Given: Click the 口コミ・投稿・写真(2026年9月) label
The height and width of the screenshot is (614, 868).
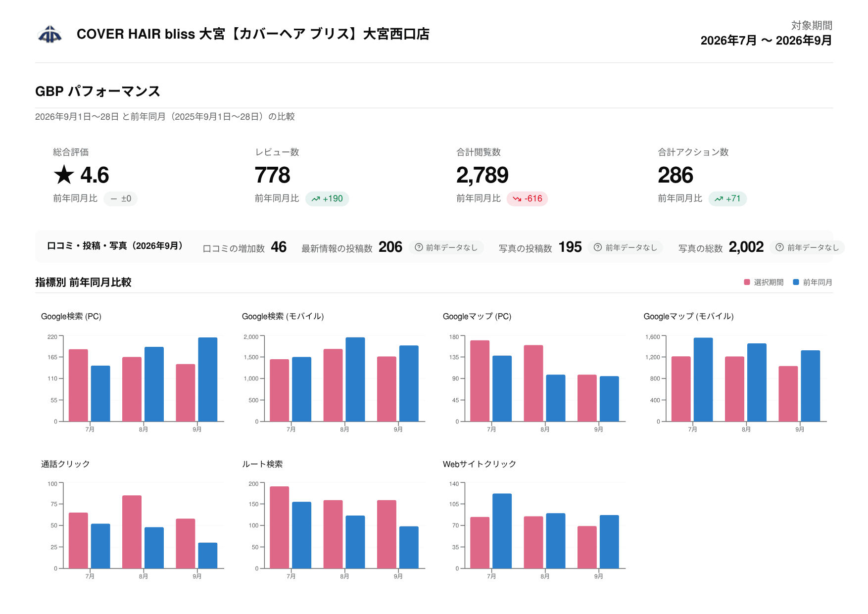Looking at the screenshot, I should pos(115,246).
